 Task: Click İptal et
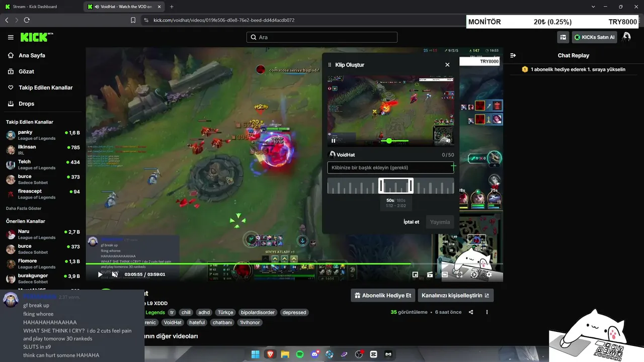tap(411, 222)
